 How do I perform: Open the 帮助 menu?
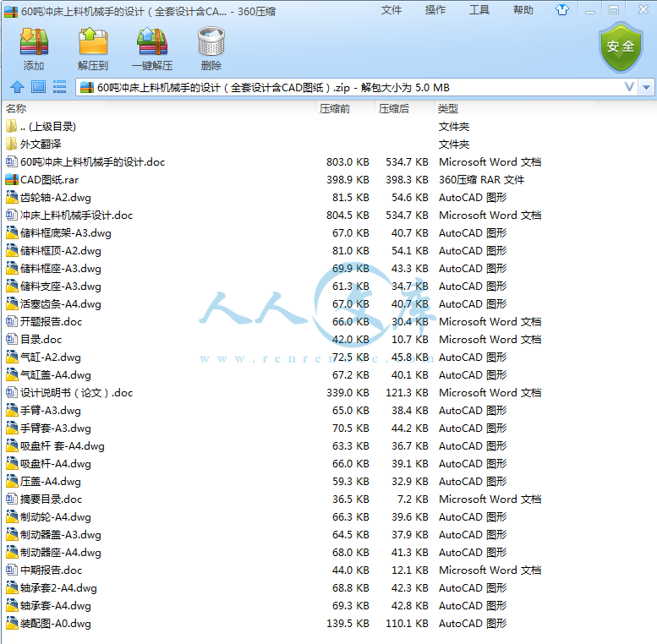(523, 9)
